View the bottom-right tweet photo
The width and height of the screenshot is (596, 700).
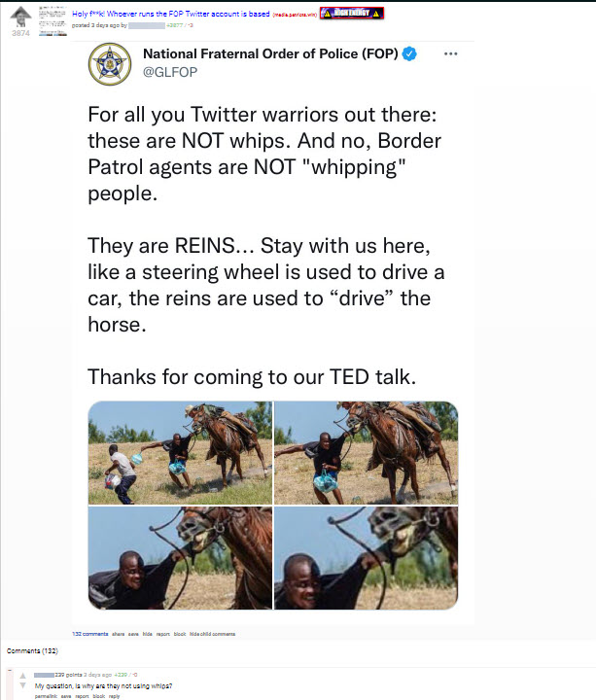366,558
